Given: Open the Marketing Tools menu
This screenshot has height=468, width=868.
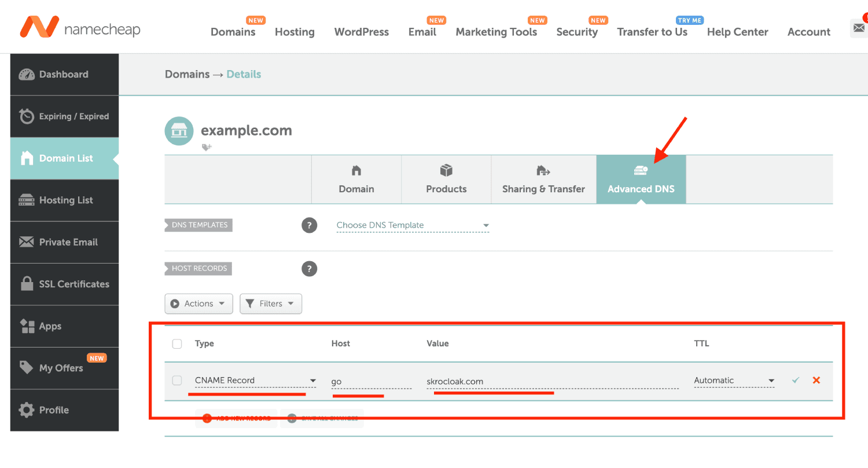Looking at the screenshot, I should [x=496, y=32].
